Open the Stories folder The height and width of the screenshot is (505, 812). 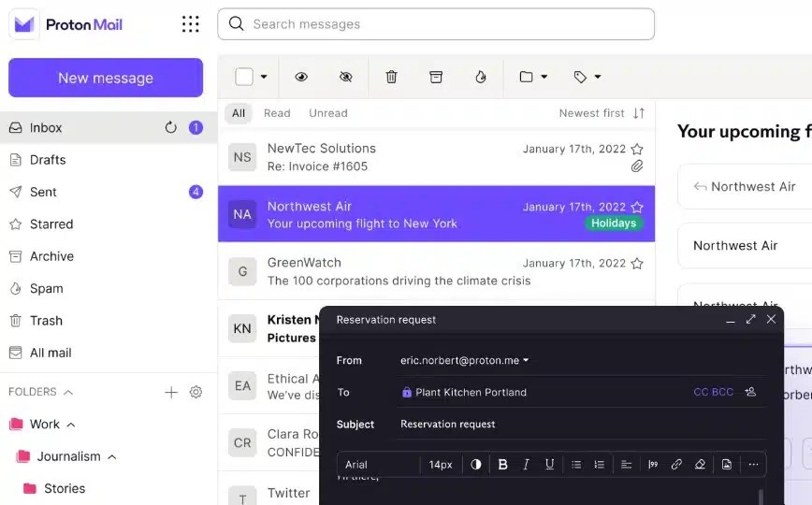point(65,488)
